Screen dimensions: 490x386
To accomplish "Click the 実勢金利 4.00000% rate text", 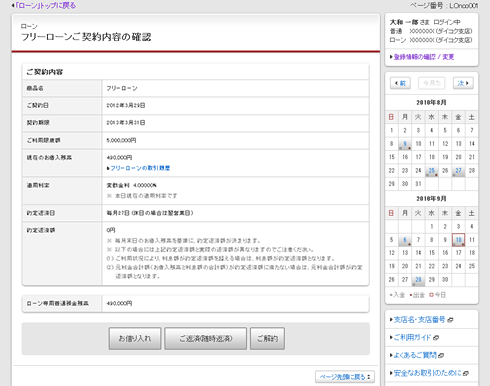I will point(131,185).
